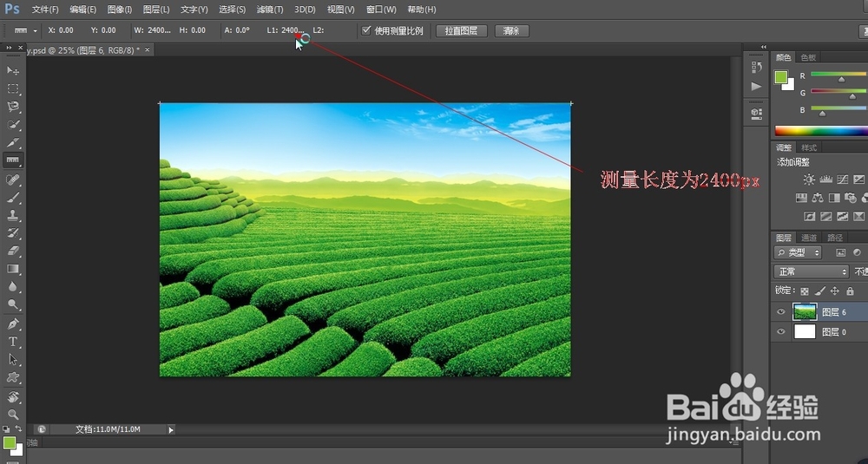
Task: Select the Custom Shape tool
Action: point(13,377)
